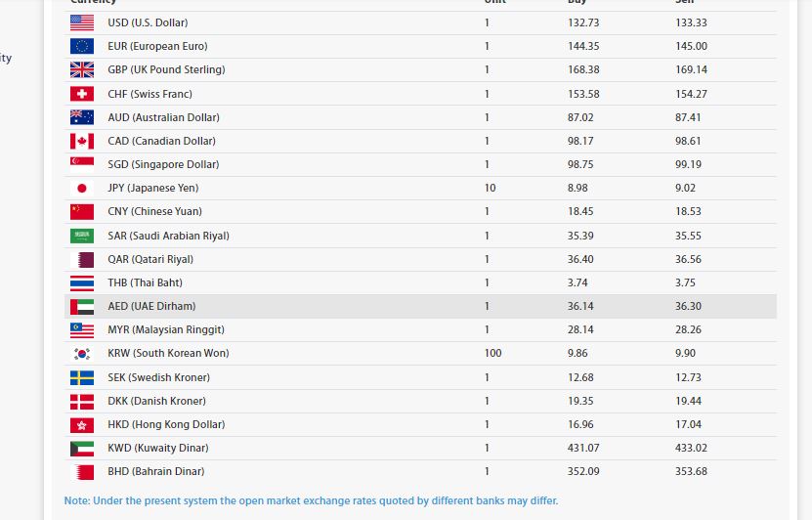812x520 pixels.
Task: Click the open market exchange rates note
Action: (x=311, y=500)
